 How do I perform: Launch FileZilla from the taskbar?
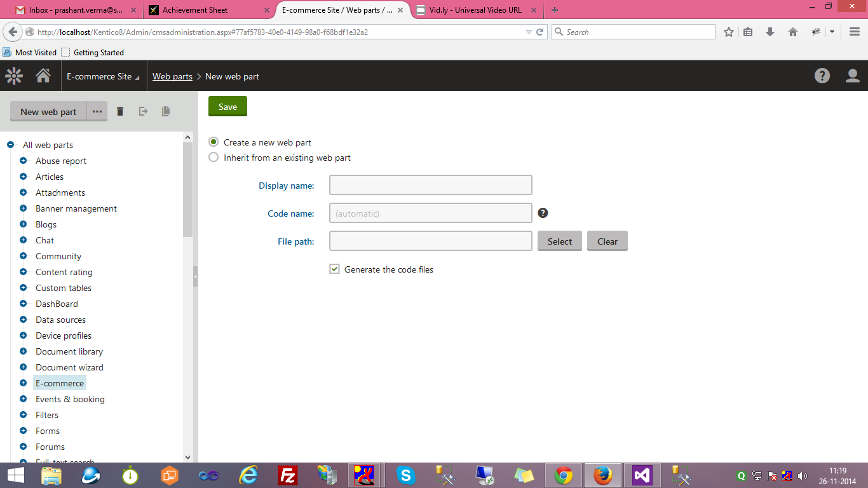click(288, 475)
